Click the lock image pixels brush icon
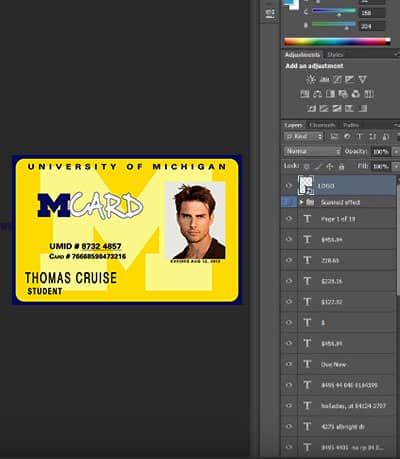 (318, 166)
